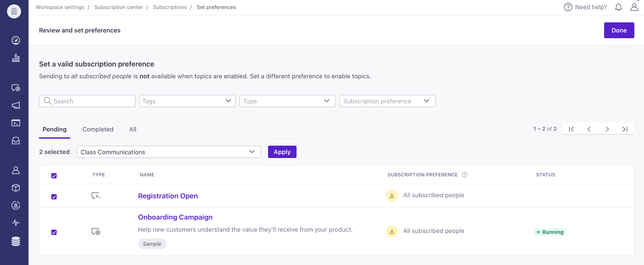The image size is (644, 265).
Task: Open the Subscription preference filter dropdown
Action: (387, 101)
